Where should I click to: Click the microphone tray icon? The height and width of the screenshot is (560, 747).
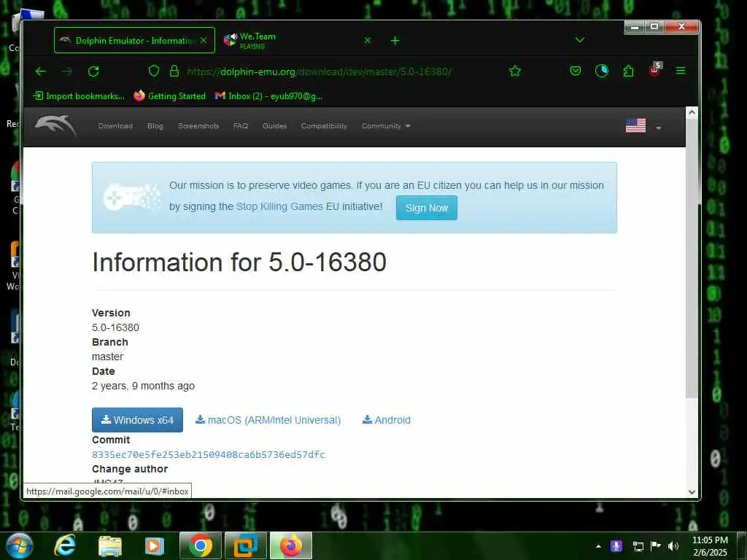point(616,546)
